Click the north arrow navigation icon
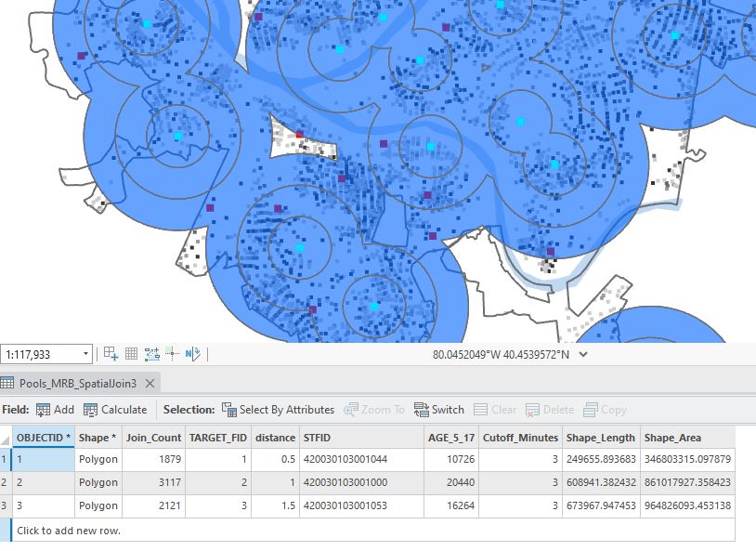 pyautogui.click(x=194, y=353)
